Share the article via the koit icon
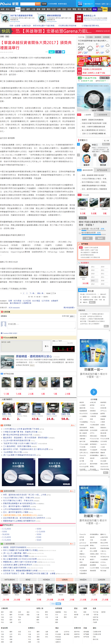The height and width of the screenshot is (644, 111). click(x=51, y=52)
